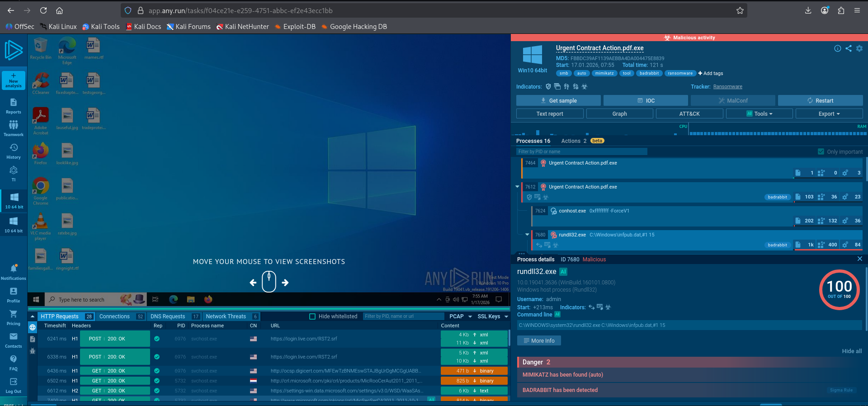Open analysis History
868x406 pixels.
click(x=14, y=151)
